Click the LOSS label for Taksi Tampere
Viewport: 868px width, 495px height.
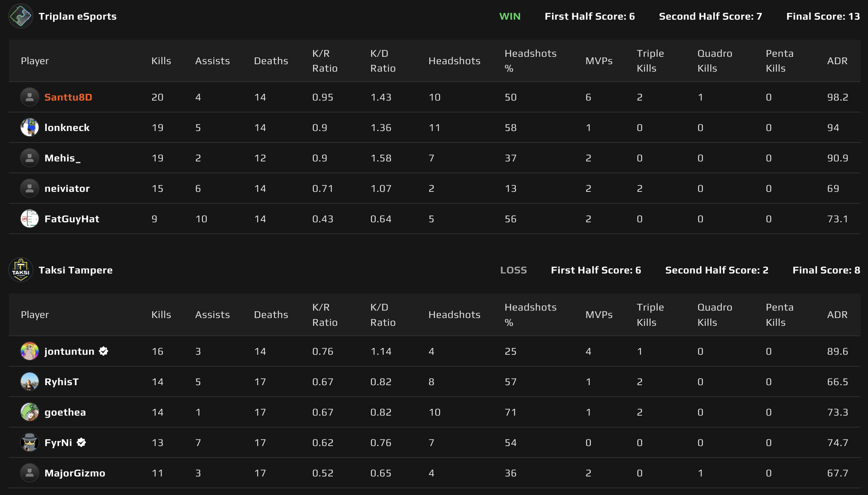[x=514, y=270]
